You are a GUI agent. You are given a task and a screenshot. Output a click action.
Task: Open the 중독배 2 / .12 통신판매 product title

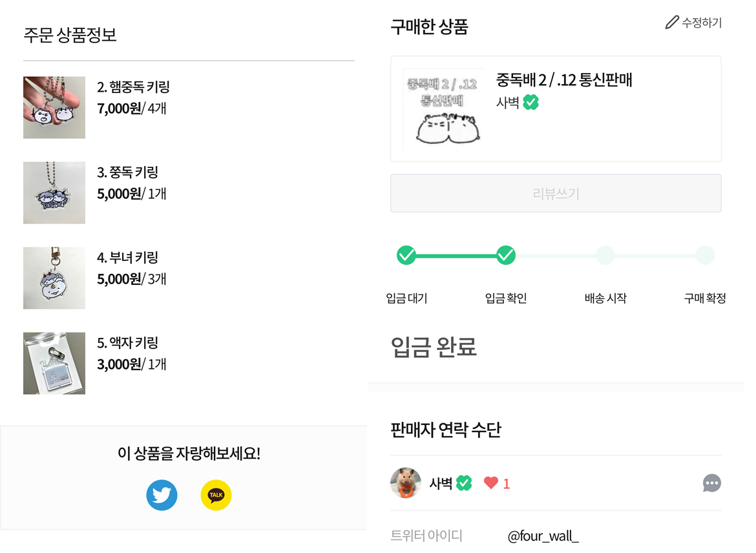pos(564,79)
